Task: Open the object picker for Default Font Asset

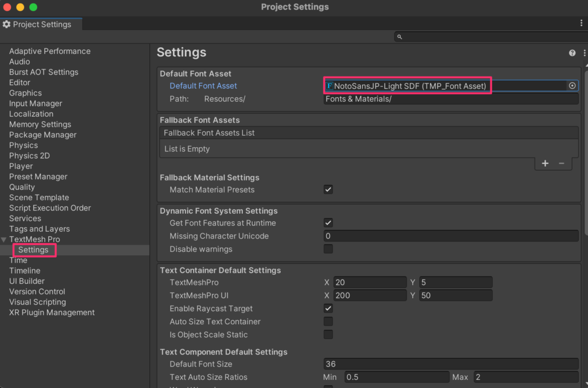Action: pyautogui.click(x=572, y=86)
